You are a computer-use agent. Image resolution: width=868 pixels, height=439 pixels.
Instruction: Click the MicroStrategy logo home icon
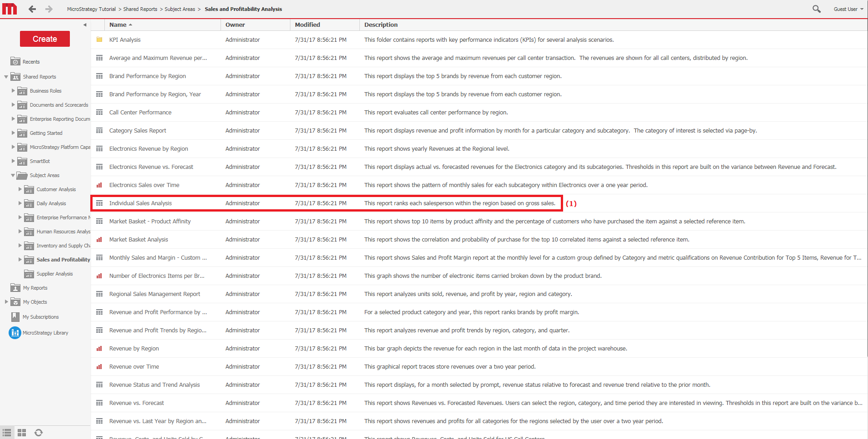point(10,9)
